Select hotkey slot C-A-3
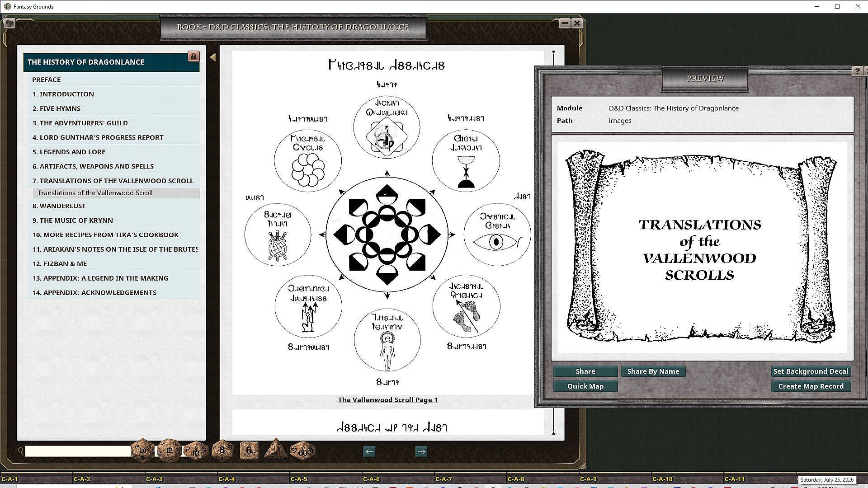Screen dimensions: 868x488 point(181,479)
